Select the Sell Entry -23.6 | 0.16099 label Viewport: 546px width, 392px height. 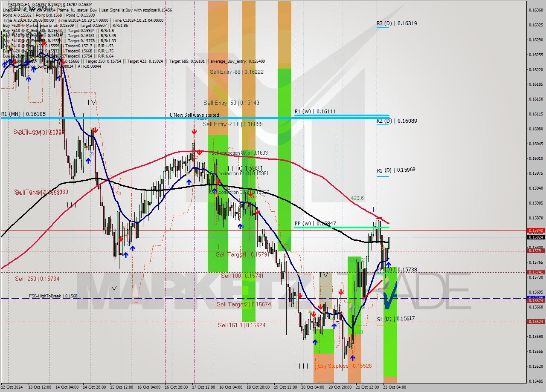[232, 124]
